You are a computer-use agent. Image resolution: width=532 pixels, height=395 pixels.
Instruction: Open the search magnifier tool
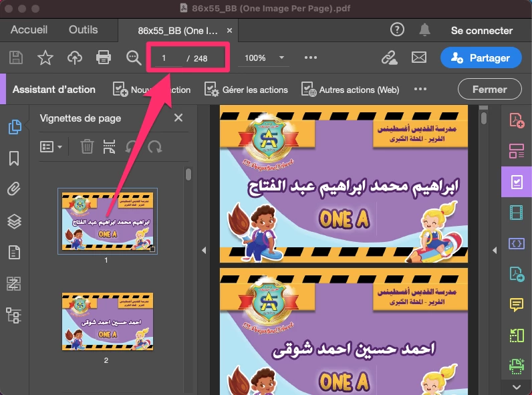(x=134, y=57)
